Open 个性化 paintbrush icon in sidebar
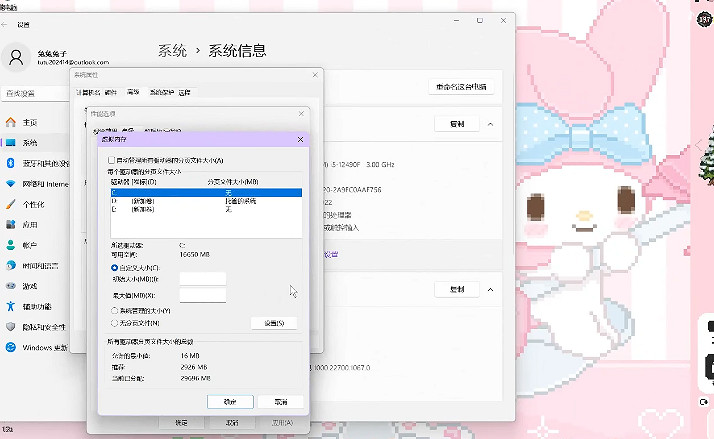The width and height of the screenshot is (714, 439). click(x=10, y=204)
